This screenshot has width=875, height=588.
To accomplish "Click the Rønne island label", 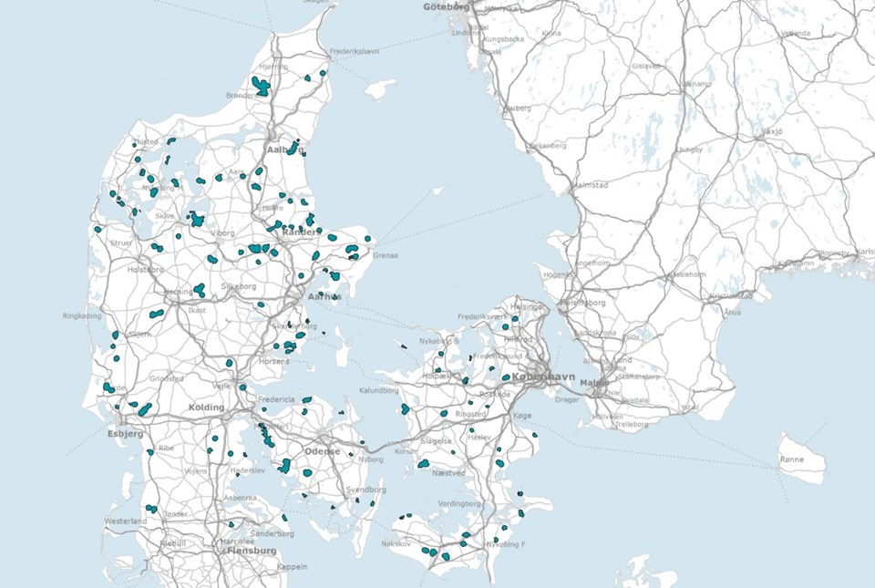I will (x=792, y=459).
